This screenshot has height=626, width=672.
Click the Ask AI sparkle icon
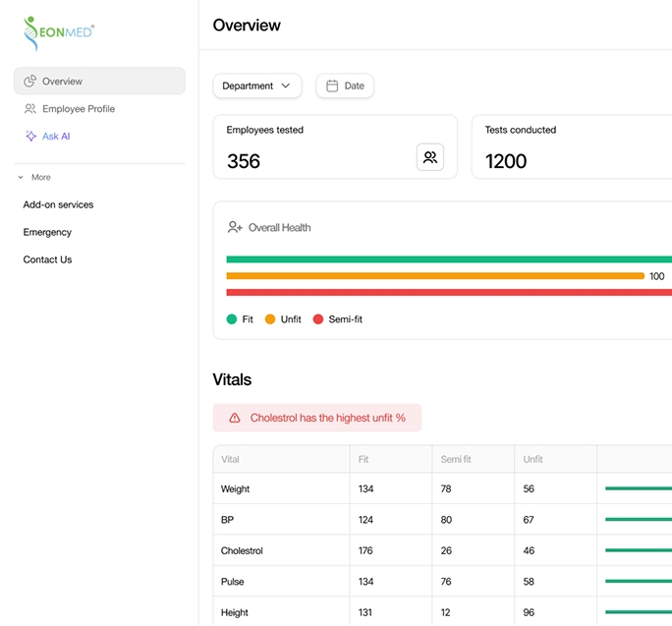tap(30, 137)
